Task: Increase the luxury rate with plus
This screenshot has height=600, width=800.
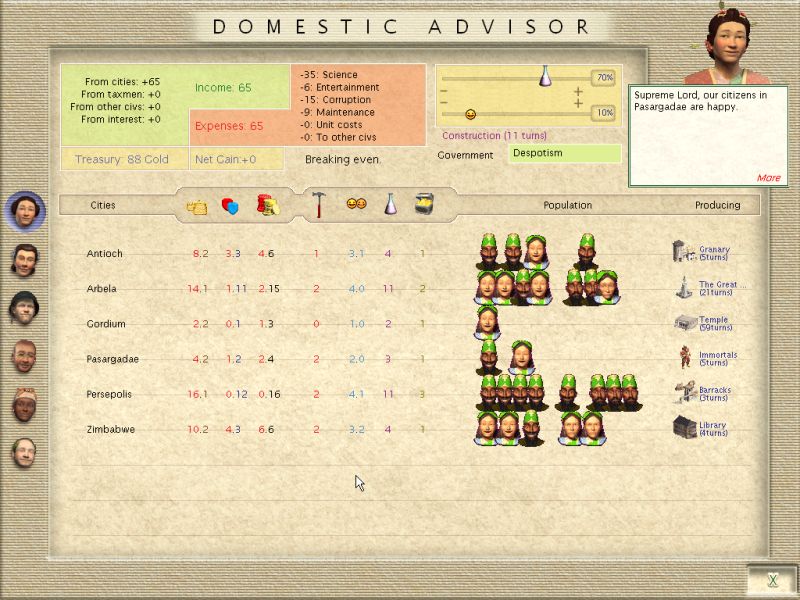Action: [x=578, y=104]
